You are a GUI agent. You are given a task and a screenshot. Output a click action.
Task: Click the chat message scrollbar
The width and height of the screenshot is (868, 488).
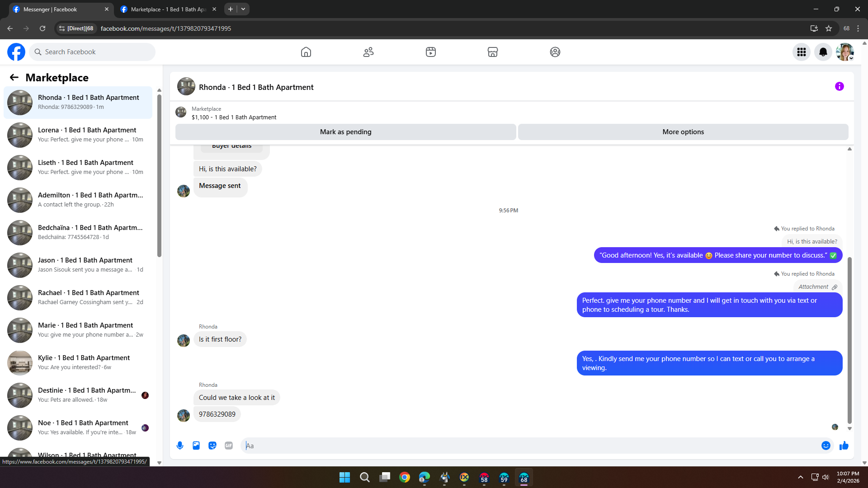tap(849, 339)
